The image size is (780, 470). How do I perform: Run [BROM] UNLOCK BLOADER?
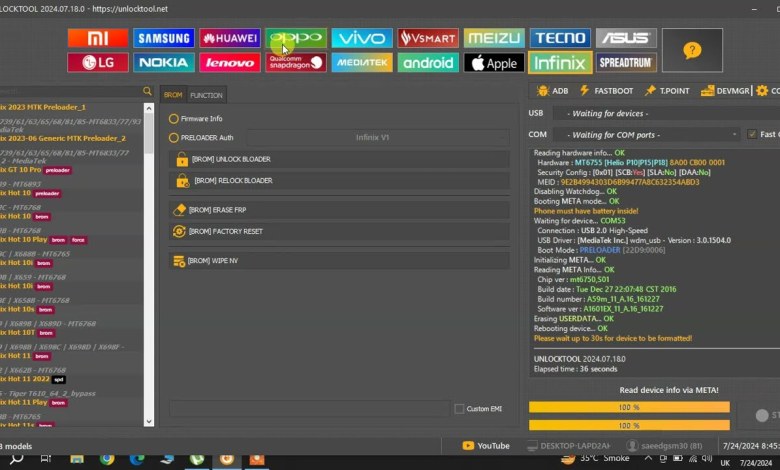339,159
